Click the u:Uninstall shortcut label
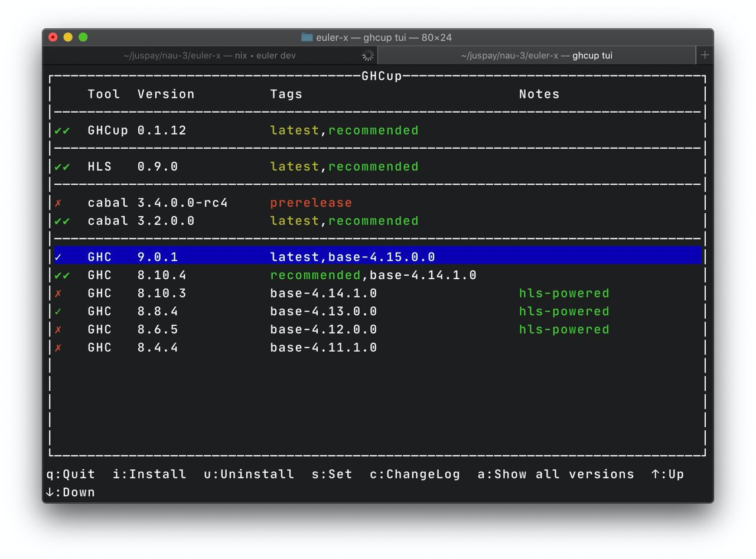The width and height of the screenshot is (756, 559). pyautogui.click(x=249, y=475)
